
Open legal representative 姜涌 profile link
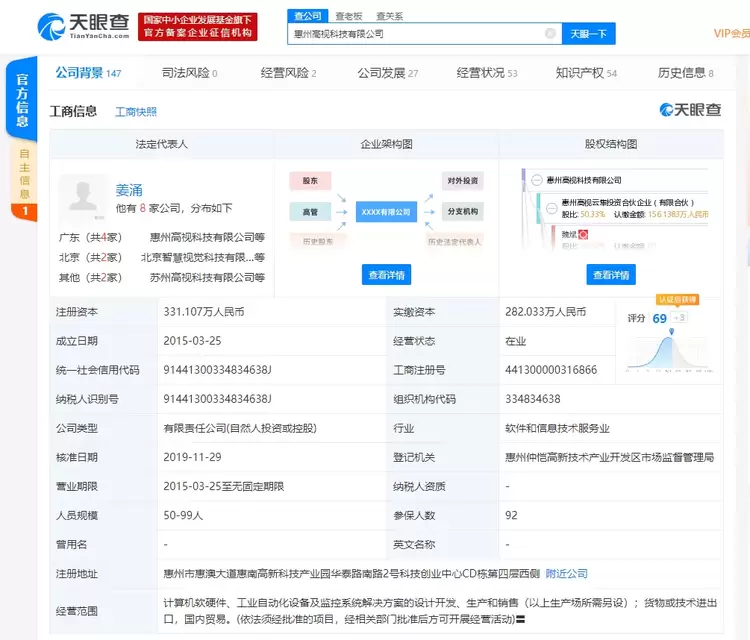129,190
